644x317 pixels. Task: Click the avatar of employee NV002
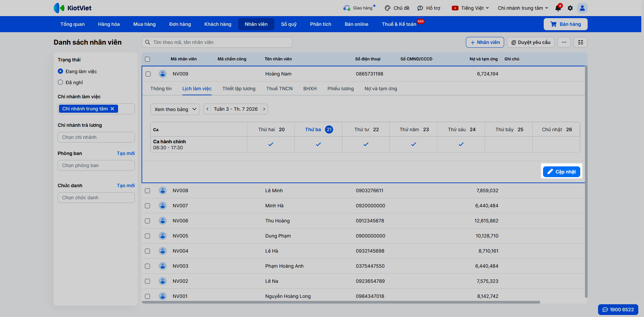click(163, 281)
